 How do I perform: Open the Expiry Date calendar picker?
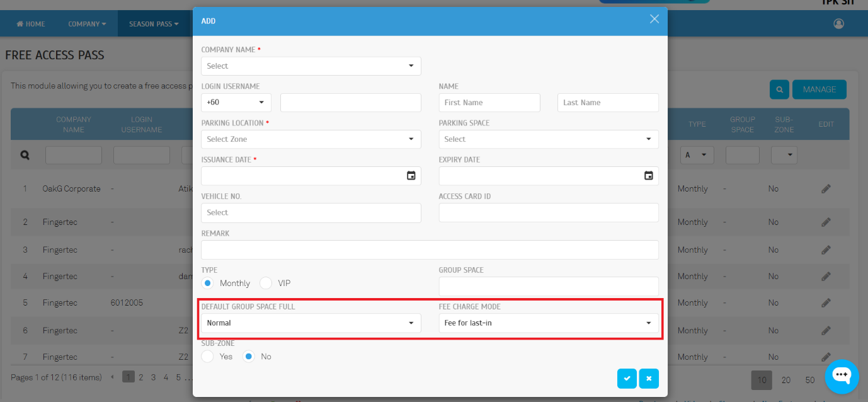click(x=648, y=176)
